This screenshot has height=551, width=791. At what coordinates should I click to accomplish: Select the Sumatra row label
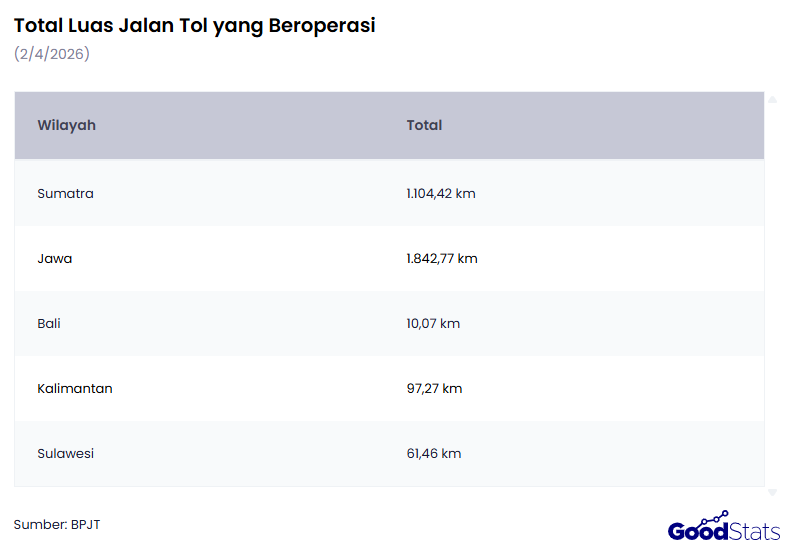(65, 193)
